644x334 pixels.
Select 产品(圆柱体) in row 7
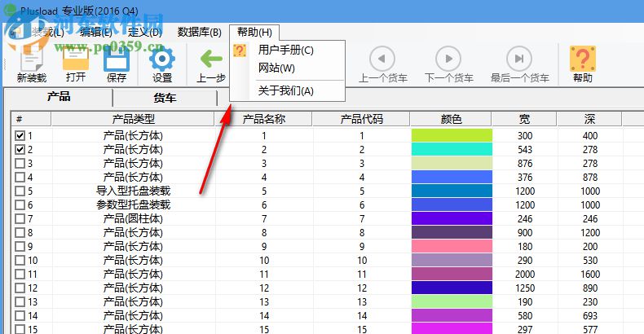(133, 218)
